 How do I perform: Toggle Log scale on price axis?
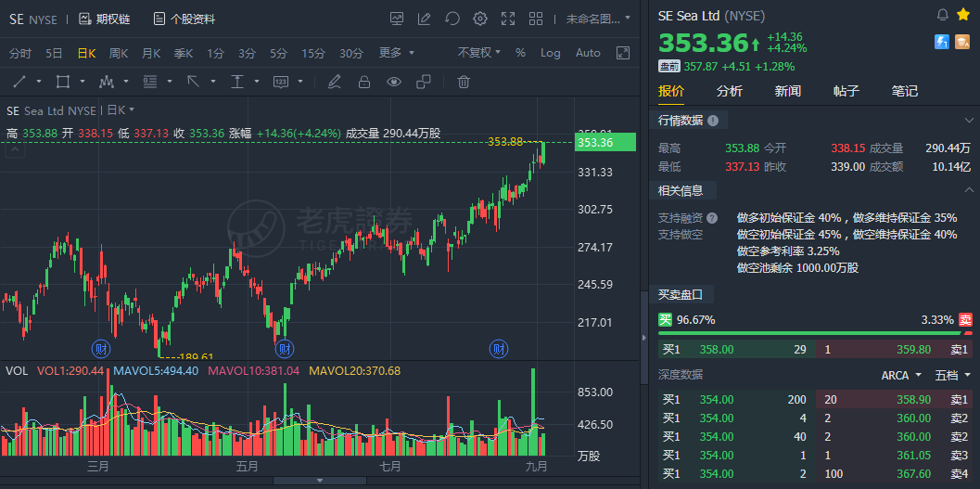click(551, 53)
